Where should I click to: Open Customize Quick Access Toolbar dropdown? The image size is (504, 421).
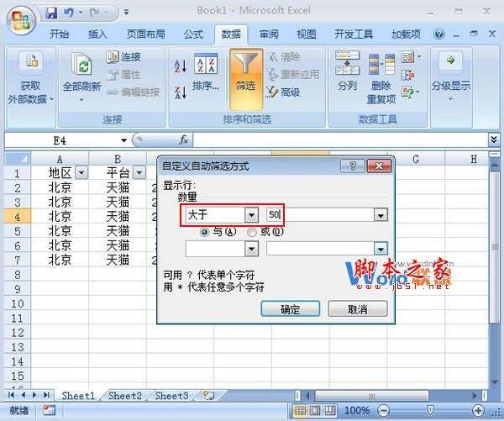click(x=126, y=13)
